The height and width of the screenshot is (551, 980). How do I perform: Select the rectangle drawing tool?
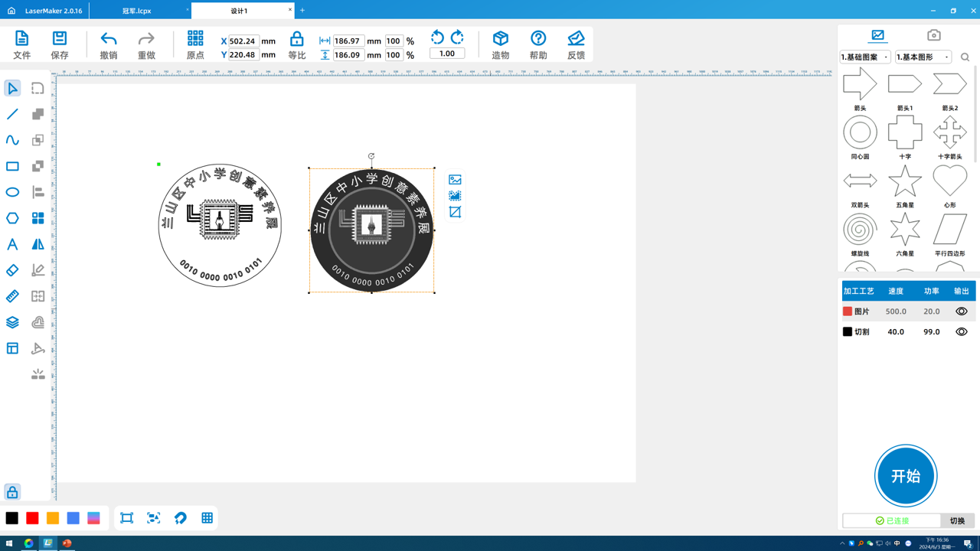pyautogui.click(x=12, y=166)
